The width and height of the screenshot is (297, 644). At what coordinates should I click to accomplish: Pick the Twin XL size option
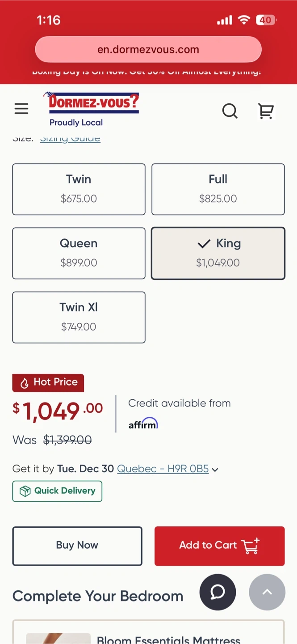coord(79,317)
